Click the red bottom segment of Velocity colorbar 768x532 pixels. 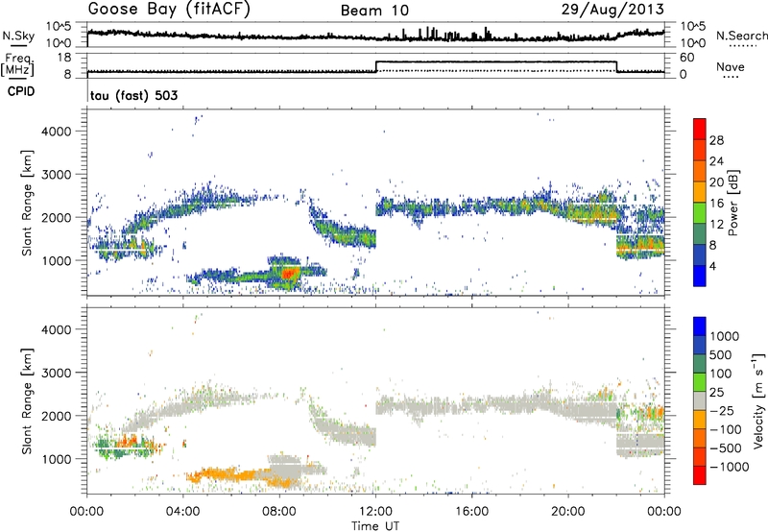(x=700, y=475)
